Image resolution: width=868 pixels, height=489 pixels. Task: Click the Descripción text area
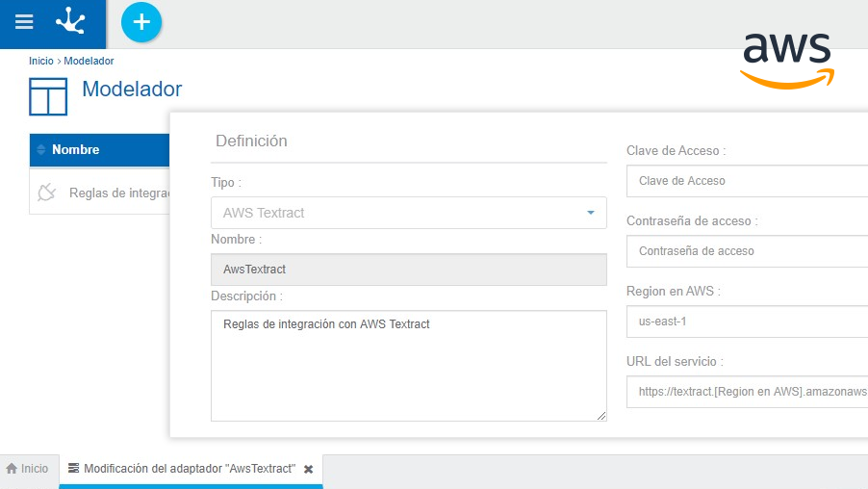coord(409,366)
